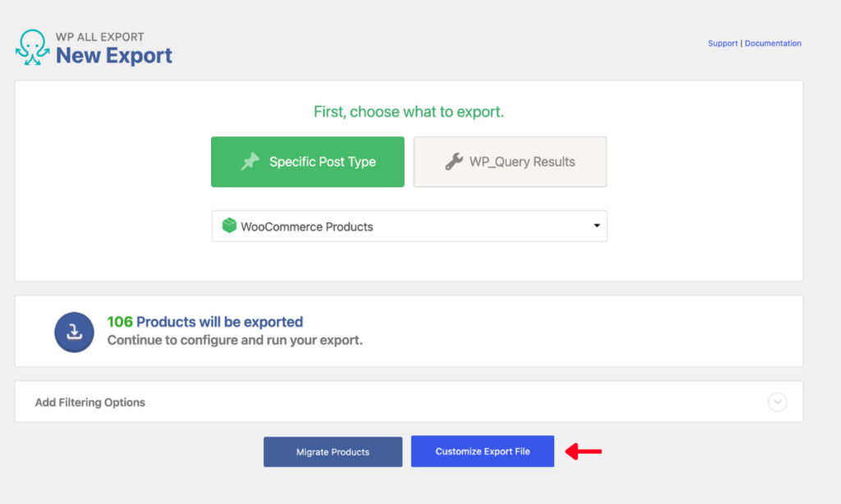Click the WP All Export octopus logo
Viewport: 841px width, 504px height.
(32, 47)
